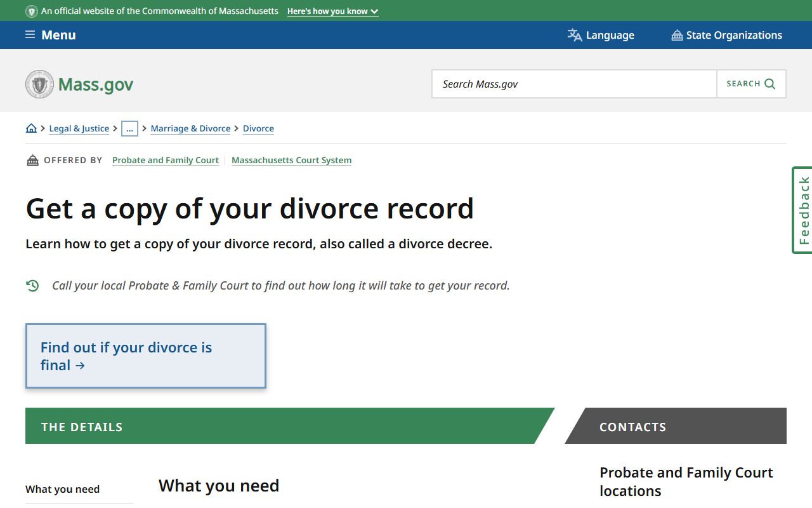Open the Feedback side tab
This screenshot has height=508, width=812.
[802, 210]
